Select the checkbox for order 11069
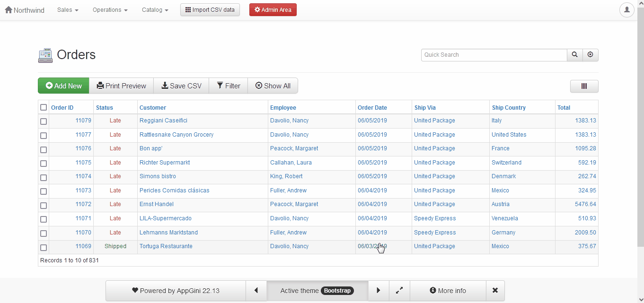Image resolution: width=644 pixels, height=303 pixels. [44, 248]
